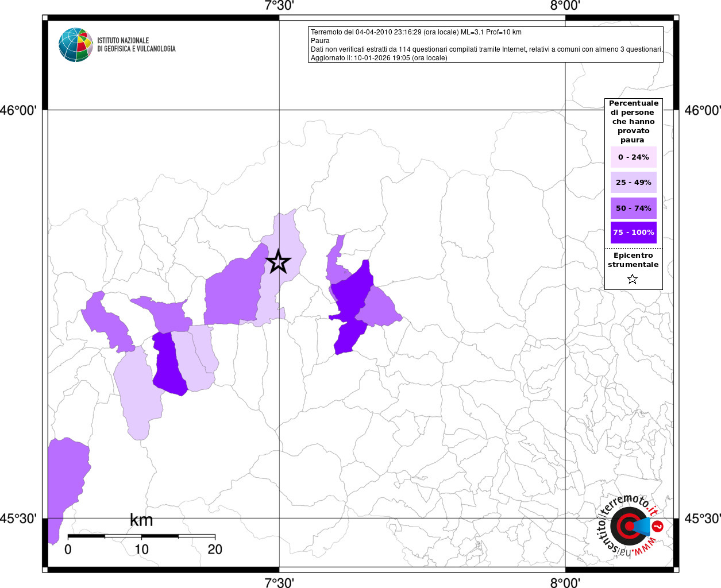Viewport: 721px width, 588px height.
Task: Click the bottom 7°30' longitude label
Action: point(279,582)
